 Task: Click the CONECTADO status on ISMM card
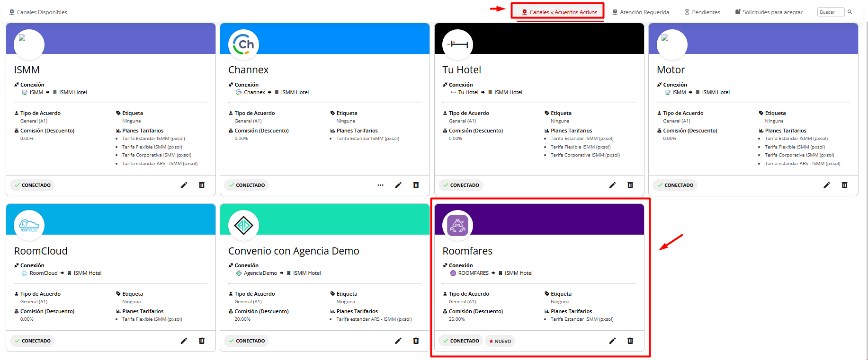click(32, 185)
